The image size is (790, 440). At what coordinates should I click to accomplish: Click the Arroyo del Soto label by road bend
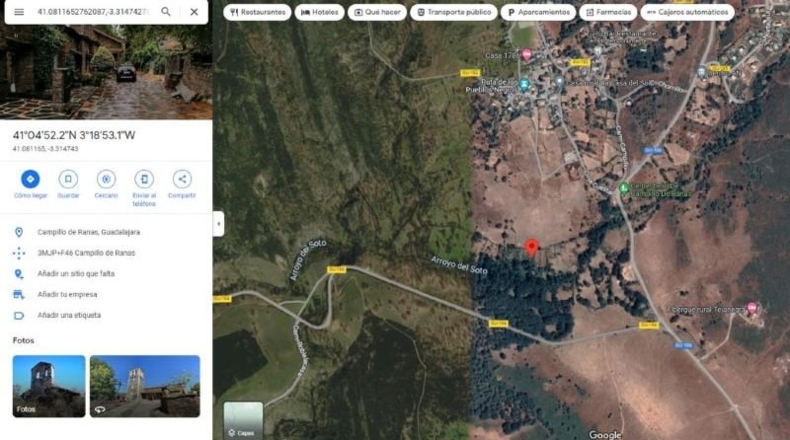(x=308, y=260)
